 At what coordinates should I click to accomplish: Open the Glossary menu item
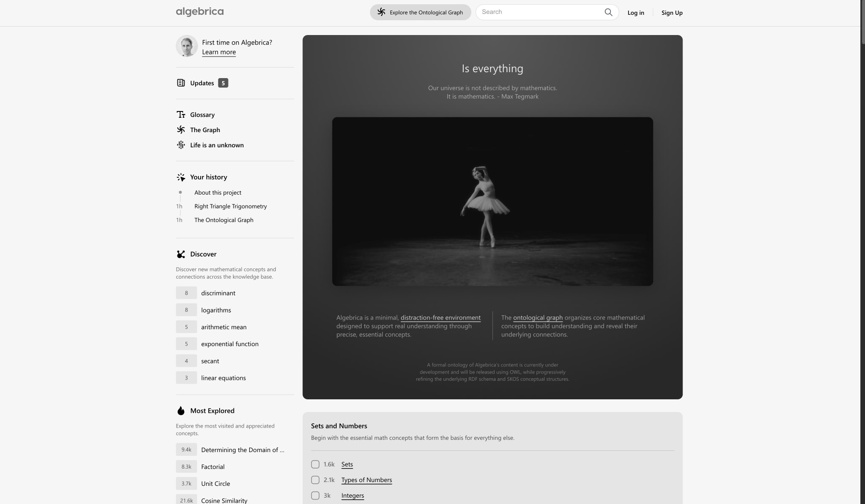202,114
